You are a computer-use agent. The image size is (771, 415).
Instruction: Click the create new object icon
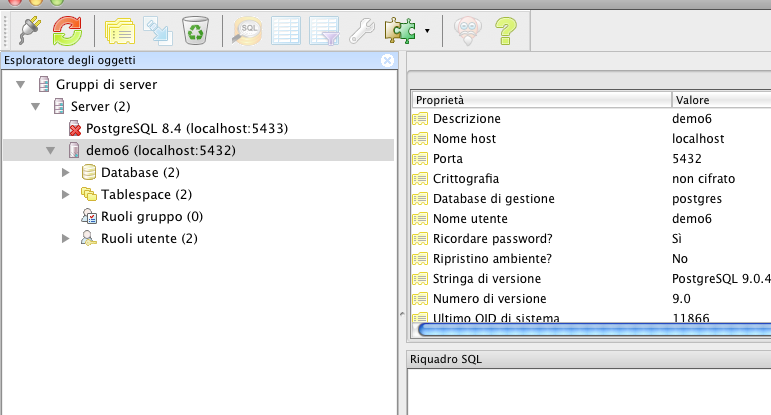pyautogui.click(x=158, y=31)
